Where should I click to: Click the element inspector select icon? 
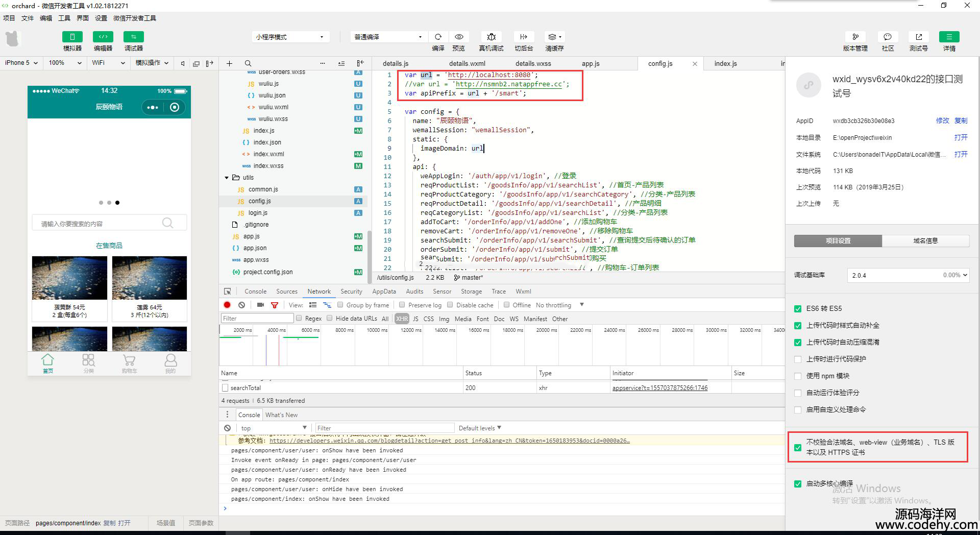228,291
